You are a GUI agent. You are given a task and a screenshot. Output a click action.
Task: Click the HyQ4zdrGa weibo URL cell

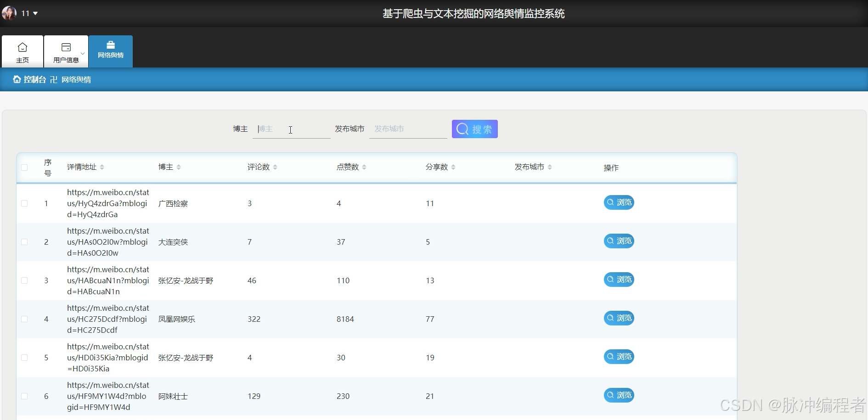point(108,203)
